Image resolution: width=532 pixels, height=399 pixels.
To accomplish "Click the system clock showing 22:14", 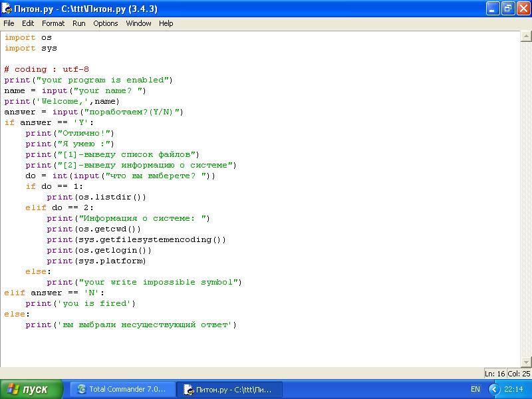I will click(513, 389).
